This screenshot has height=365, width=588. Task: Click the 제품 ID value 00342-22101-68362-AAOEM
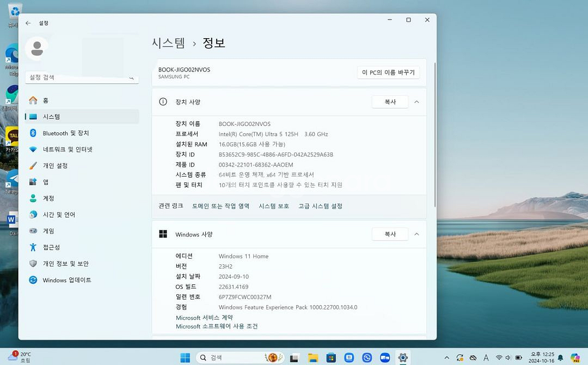click(256, 165)
